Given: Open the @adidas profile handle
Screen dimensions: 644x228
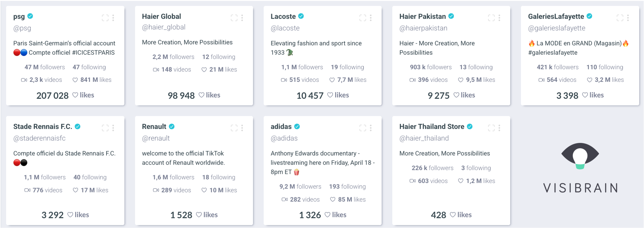Looking at the screenshot, I should [x=284, y=138].
